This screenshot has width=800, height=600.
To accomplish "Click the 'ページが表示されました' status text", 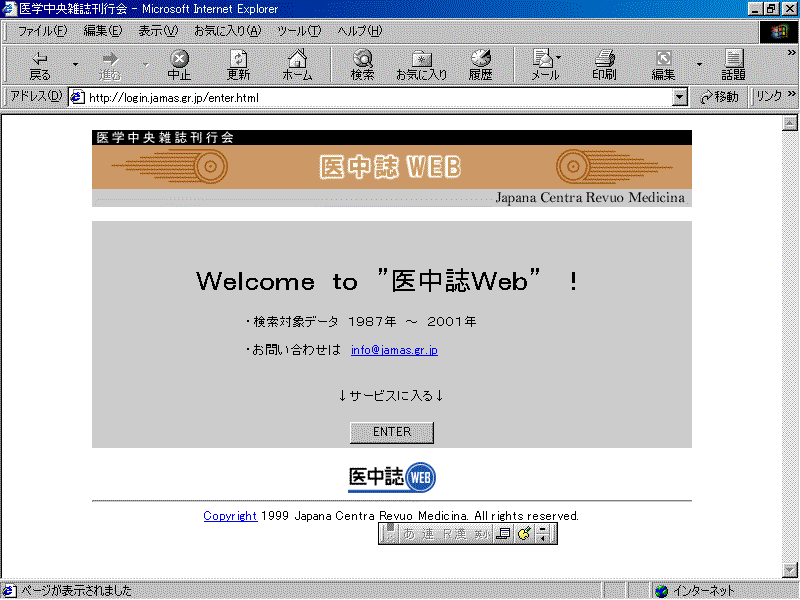I will pyautogui.click(x=77, y=591).
